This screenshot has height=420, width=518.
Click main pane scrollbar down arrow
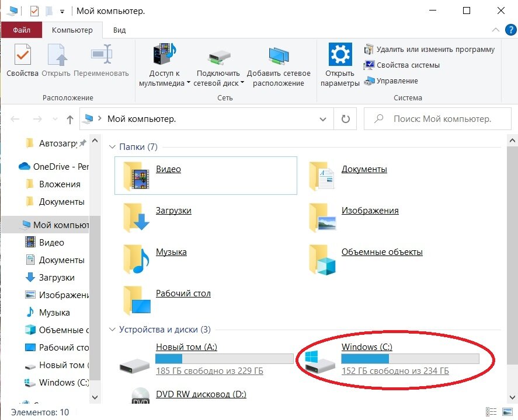512,397
